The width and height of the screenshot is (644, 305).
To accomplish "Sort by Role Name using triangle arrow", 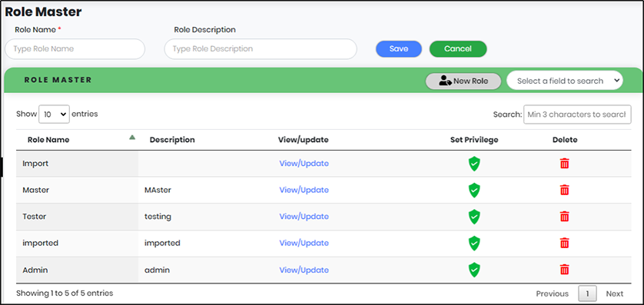I will click(132, 138).
